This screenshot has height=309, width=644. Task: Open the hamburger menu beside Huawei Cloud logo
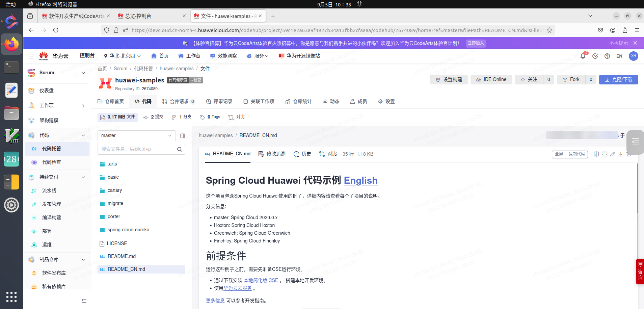click(x=31, y=56)
